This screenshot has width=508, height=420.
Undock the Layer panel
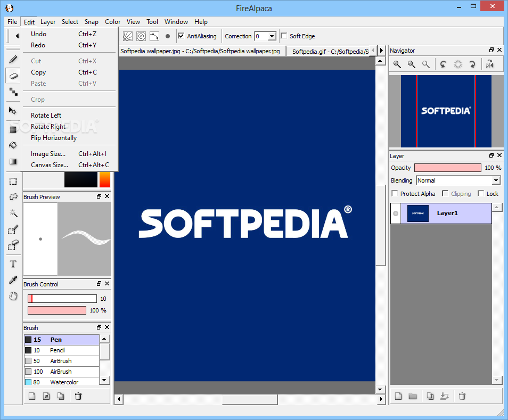[491, 155]
